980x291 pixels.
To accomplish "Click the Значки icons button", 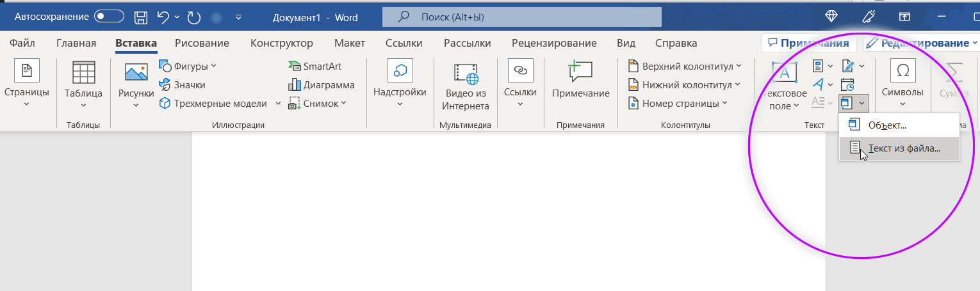I will 182,84.
